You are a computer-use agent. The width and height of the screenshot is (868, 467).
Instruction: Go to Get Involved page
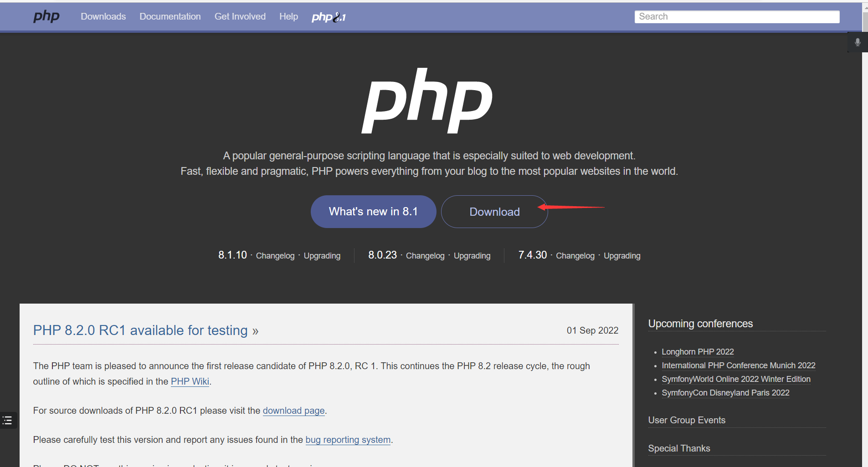coord(240,17)
